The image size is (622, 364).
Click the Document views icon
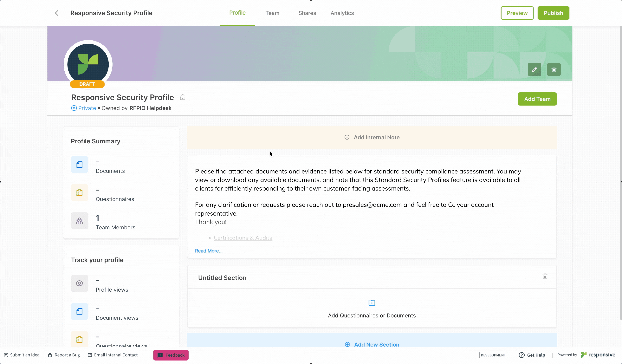(x=80, y=311)
